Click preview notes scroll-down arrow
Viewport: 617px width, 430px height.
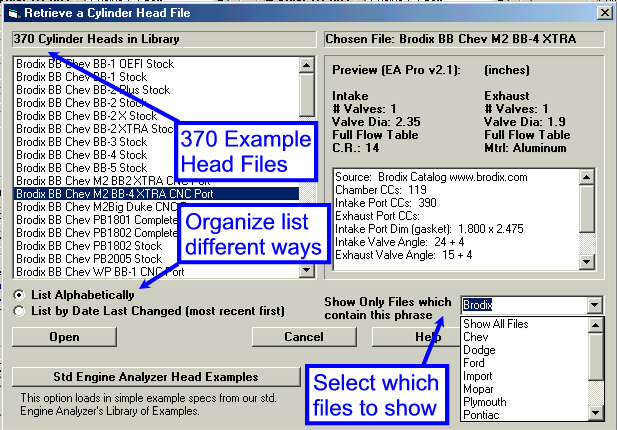pyautogui.click(x=587, y=262)
